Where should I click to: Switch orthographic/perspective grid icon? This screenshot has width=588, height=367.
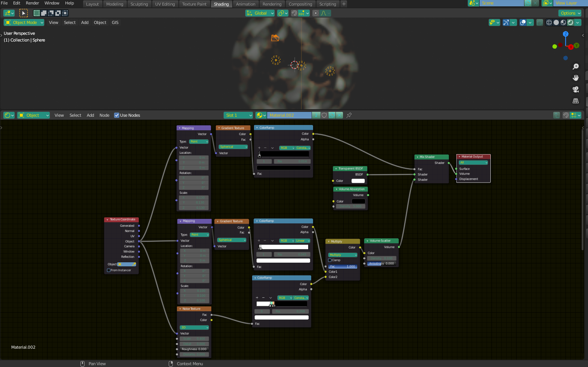point(576,101)
